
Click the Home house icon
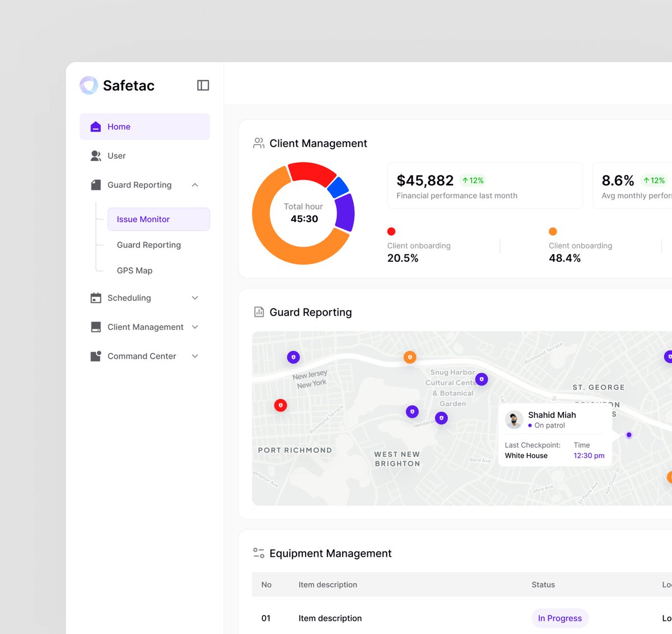tap(96, 126)
